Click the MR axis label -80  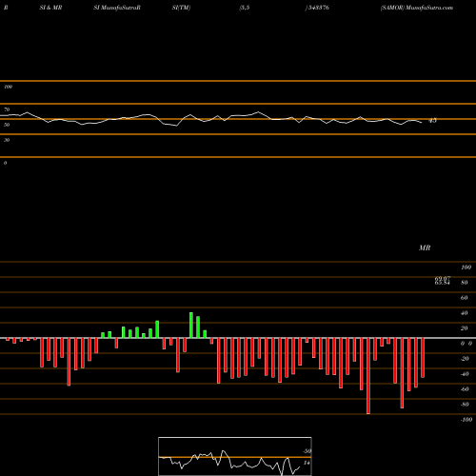click(465, 405)
